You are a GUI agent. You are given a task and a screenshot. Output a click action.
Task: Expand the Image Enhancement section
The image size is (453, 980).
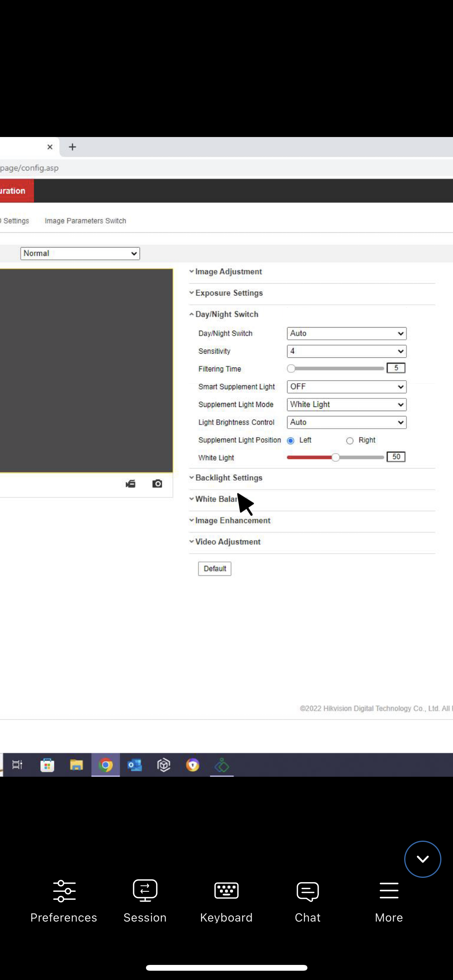pos(232,521)
